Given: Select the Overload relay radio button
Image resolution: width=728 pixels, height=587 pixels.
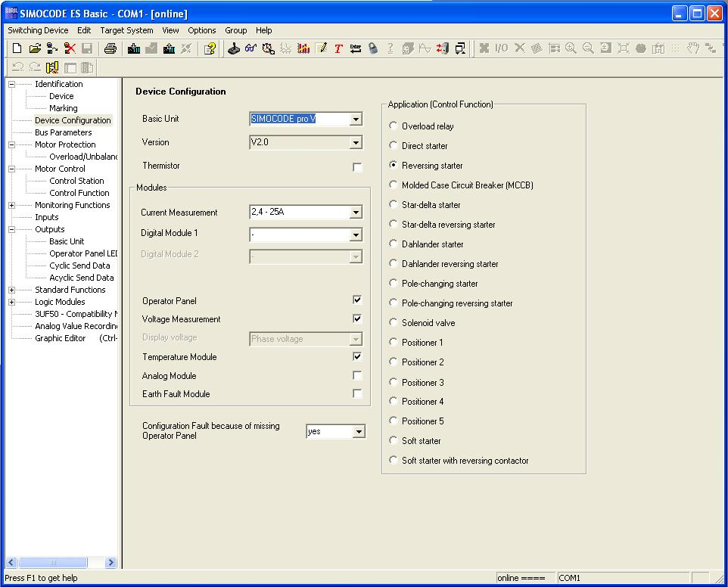Looking at the screenshot, I should pyautogui.click(x=394, y=126).
